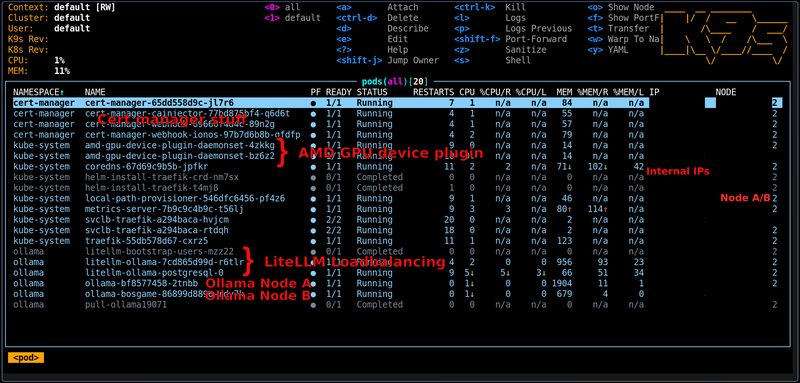Select the cert-manager-65dd558d9c-jl7r6 pod row
Screen dimensions: 800x383
(397, 103)
